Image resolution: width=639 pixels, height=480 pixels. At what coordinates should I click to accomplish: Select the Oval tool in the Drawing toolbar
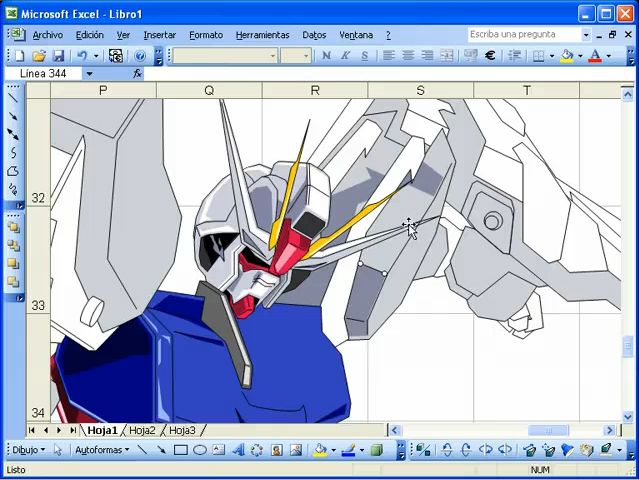[200, 450]
